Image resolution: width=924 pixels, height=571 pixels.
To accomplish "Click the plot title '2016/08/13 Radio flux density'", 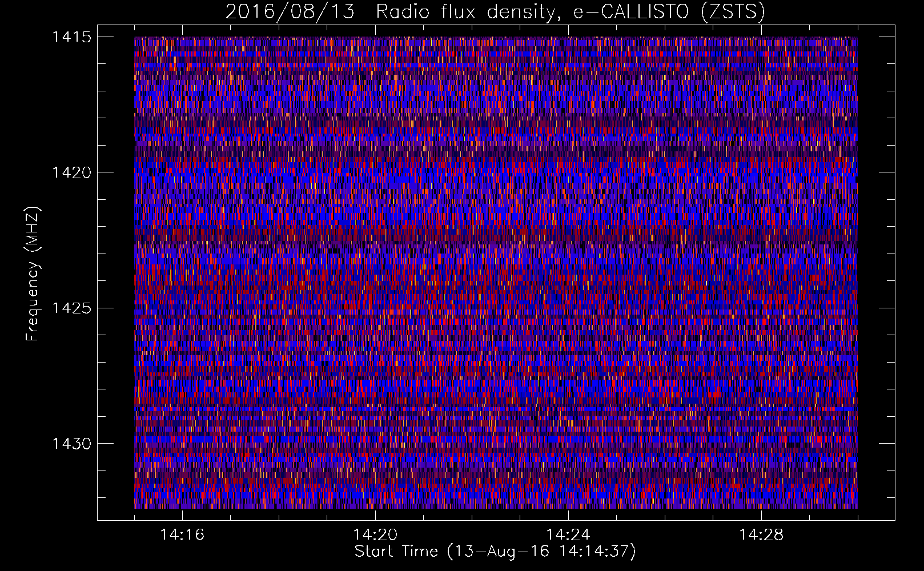I will point(391,12).
